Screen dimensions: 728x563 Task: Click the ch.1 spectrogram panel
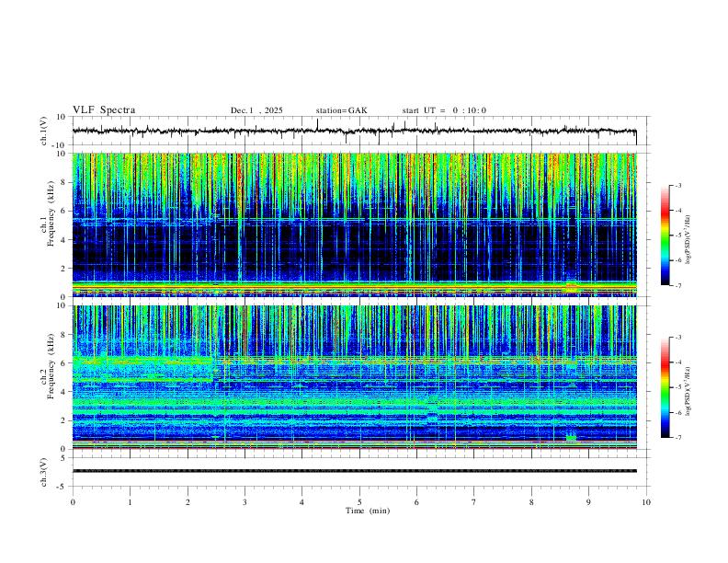(x=354, y=224)
